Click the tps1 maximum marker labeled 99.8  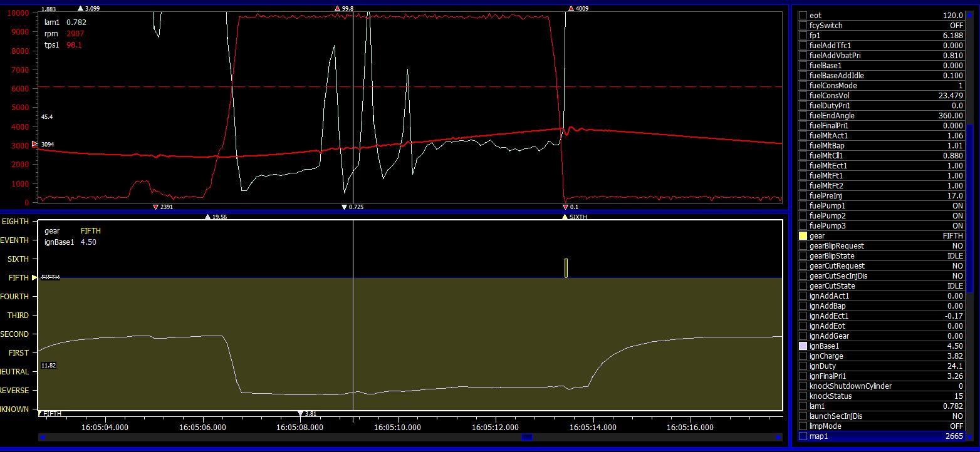337,9
